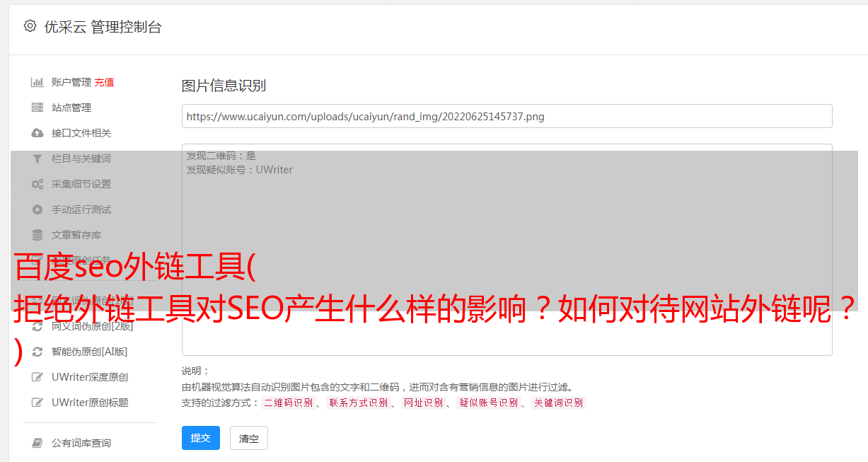The height and width of the screenshot is (462, 868).
Task: Click the play icon beside 手动运行测试
Action: (x=37, y=209)
